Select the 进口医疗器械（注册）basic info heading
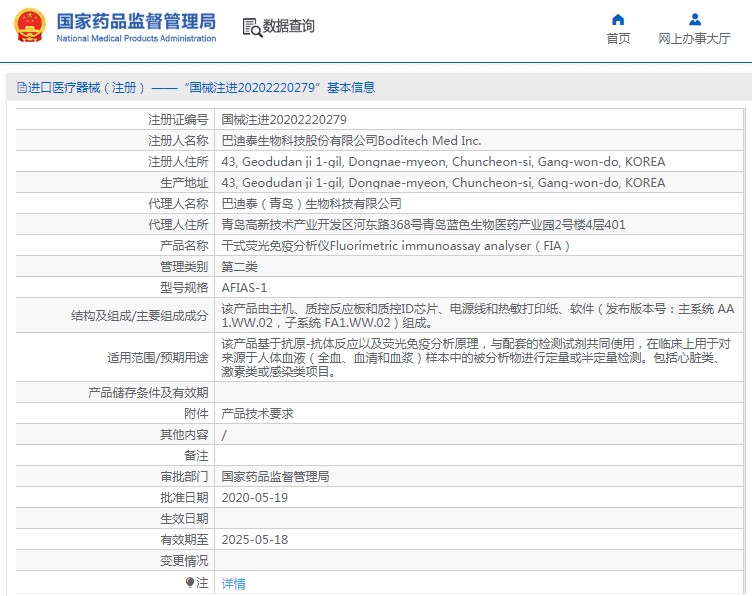This screenshot has height=596, width=752. (197, 87)
